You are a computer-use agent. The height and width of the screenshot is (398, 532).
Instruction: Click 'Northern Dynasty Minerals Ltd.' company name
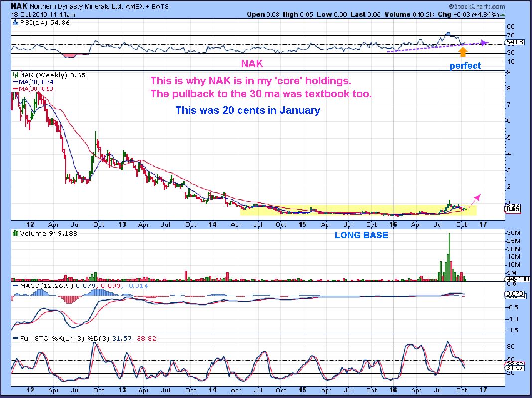tap(76, 6)
